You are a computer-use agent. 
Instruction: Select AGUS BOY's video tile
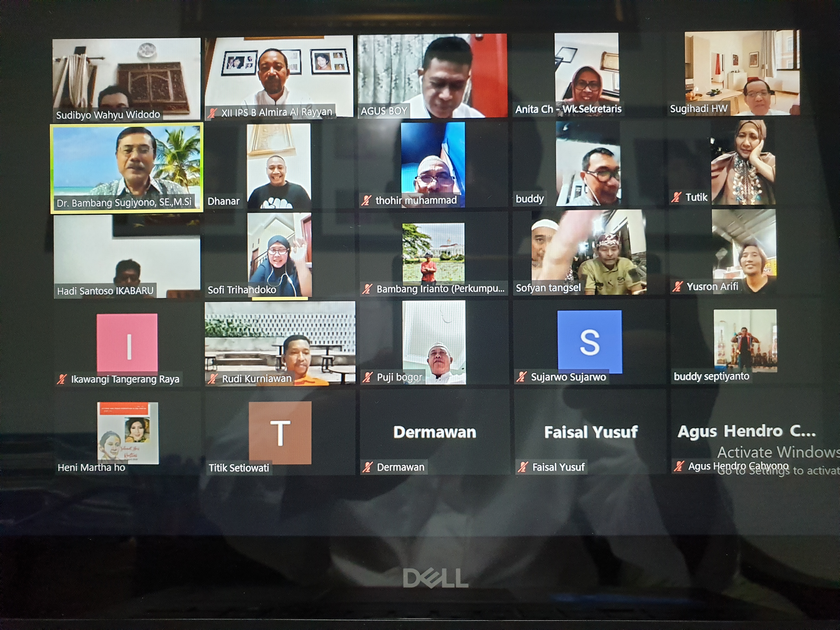click(x=432, y=76)
